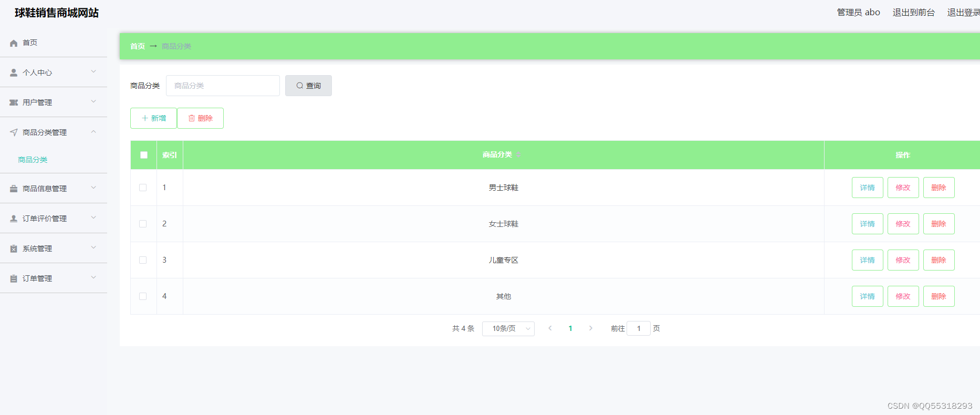Click the 商品分类管理 sidebar menu
This screenshot has height=415, width=980.
tap(54, 132)
